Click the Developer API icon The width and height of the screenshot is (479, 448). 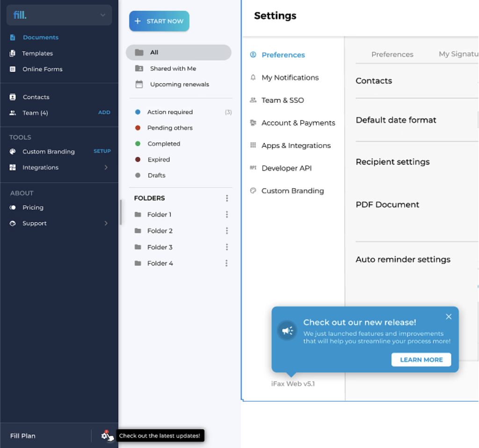tap(253, 168)
